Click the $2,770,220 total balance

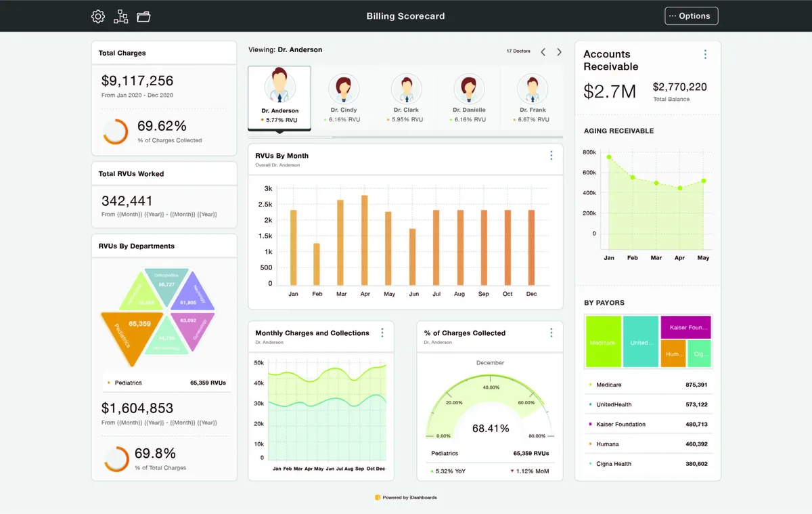tap(679, 87)
